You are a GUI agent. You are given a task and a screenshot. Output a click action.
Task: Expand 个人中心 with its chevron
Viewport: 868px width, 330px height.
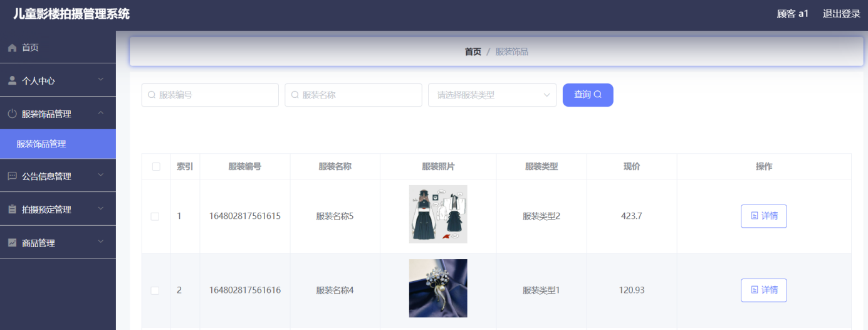click(101, 80)
